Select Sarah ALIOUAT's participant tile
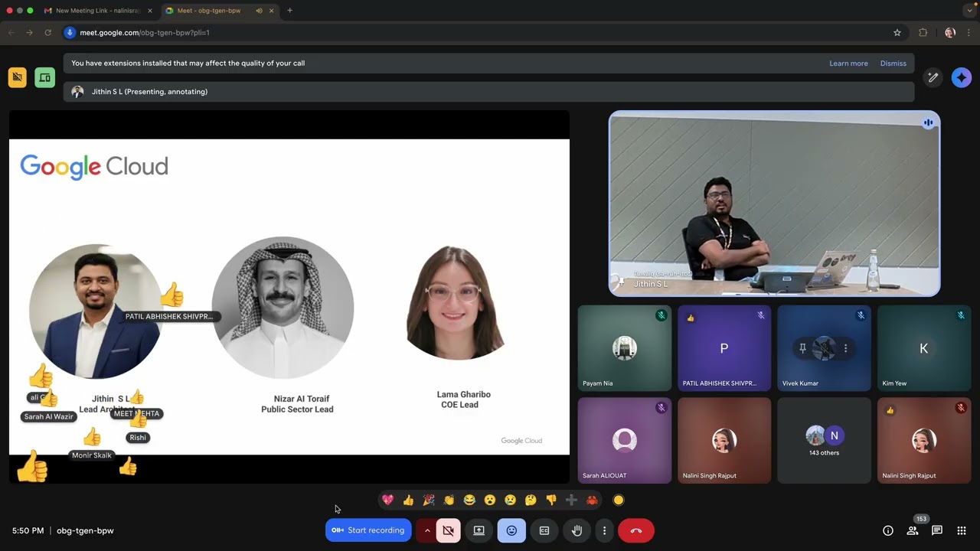The width and height of the screenshot is (980, 551). point(625,441)
